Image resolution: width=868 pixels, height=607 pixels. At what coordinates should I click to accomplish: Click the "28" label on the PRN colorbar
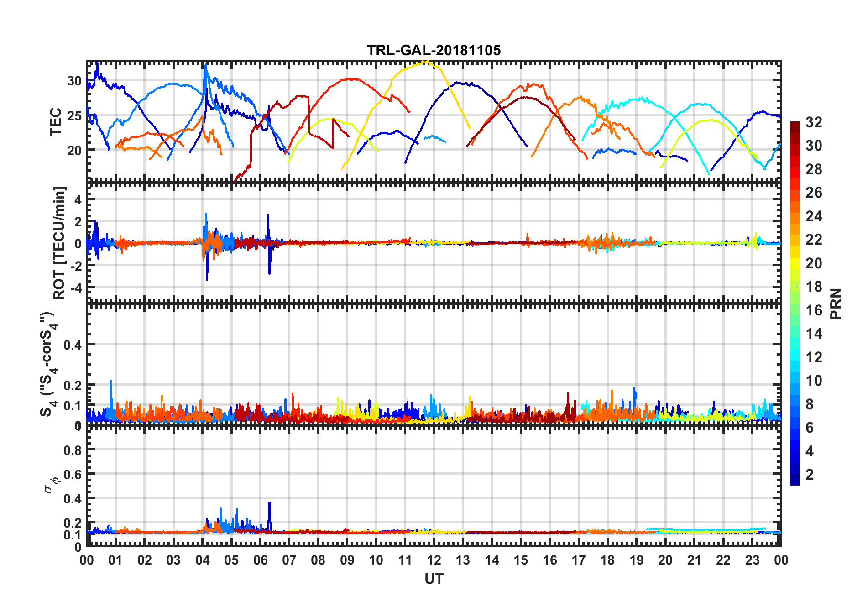[814, 169]
